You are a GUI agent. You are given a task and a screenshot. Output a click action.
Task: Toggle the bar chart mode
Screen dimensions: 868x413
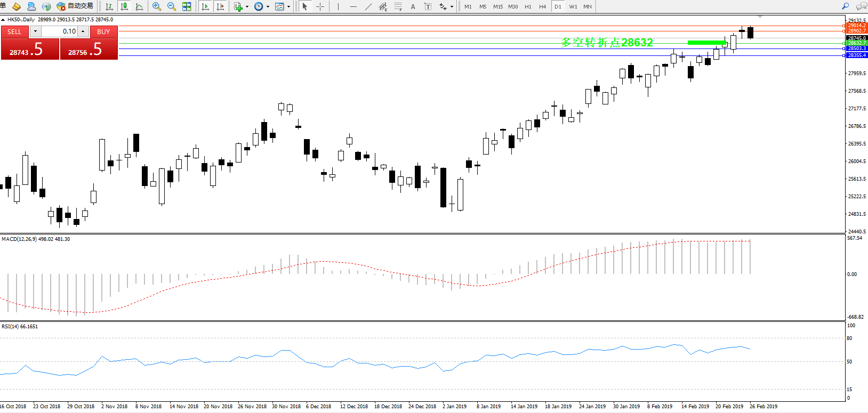tap(109, 6)
